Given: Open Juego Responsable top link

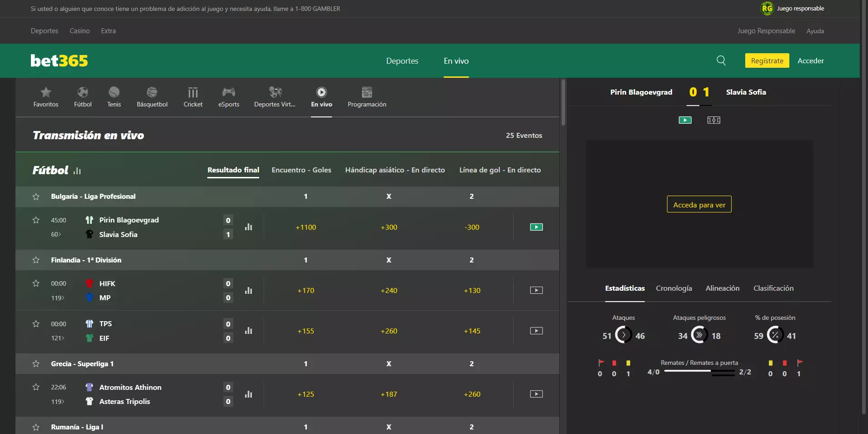Looking at the screenshot, I should (x=766, y=31).
